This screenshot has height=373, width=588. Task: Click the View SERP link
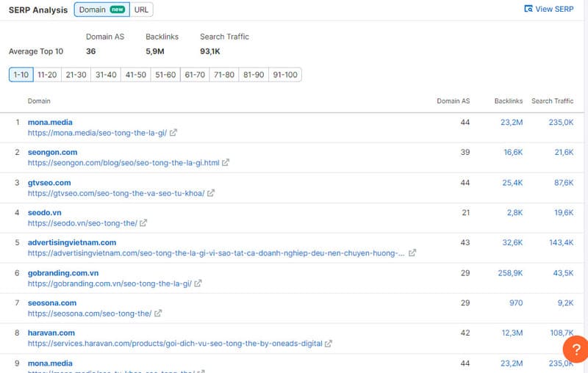pyautogui.click(x=548, y=9)
